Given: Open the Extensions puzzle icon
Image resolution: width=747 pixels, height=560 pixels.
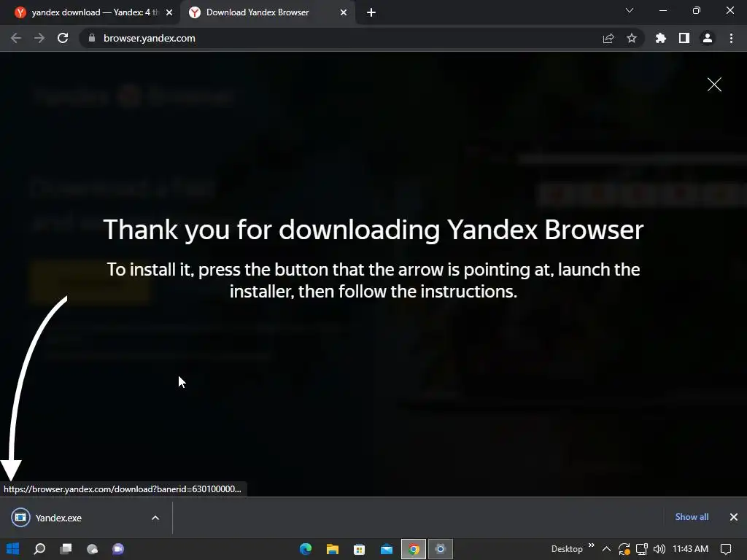Looking at the screenshot, I should click(661, 38).
